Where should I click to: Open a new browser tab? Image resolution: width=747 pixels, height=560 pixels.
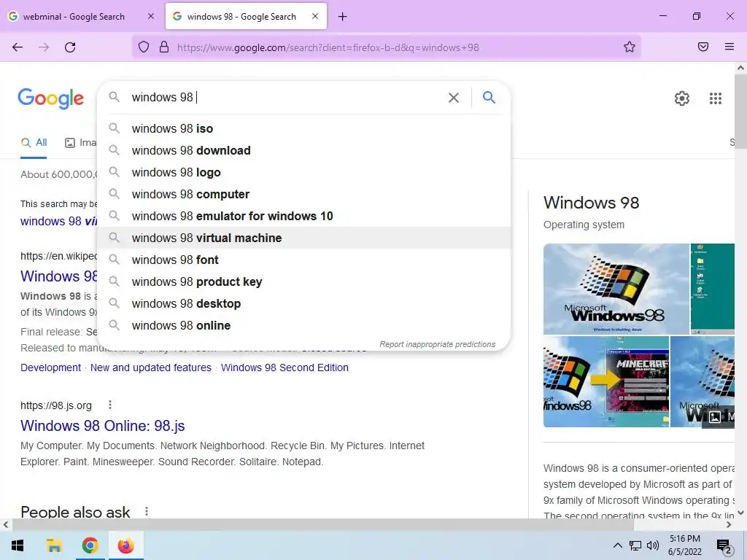(x=343, y=17)
